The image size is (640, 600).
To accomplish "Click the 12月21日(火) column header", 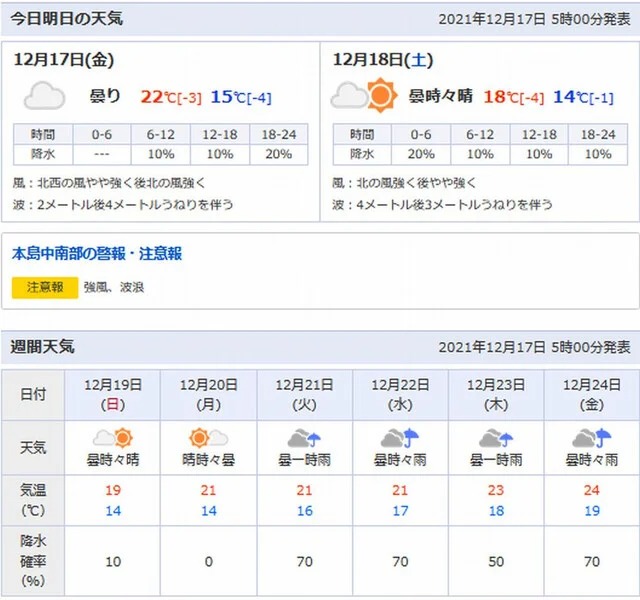I will pyautogui.click(x=304, y=395).
